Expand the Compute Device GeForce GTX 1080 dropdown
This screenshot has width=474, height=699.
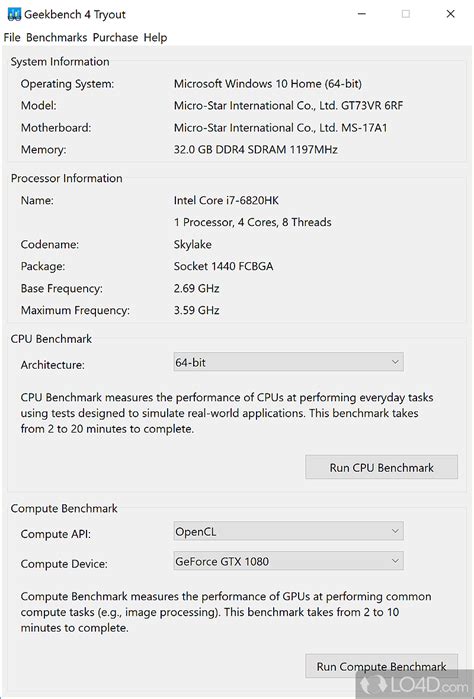289,561
